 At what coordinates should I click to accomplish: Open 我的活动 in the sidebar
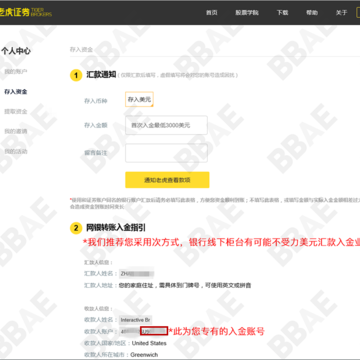point(16,151)
